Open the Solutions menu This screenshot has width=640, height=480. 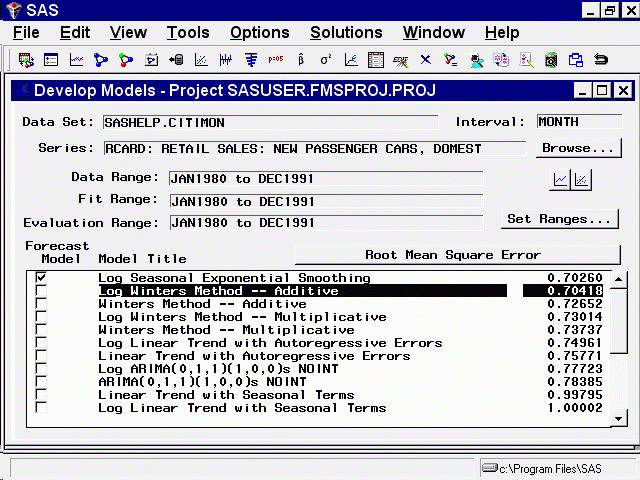pyautogui.click(x=346, y=33)
